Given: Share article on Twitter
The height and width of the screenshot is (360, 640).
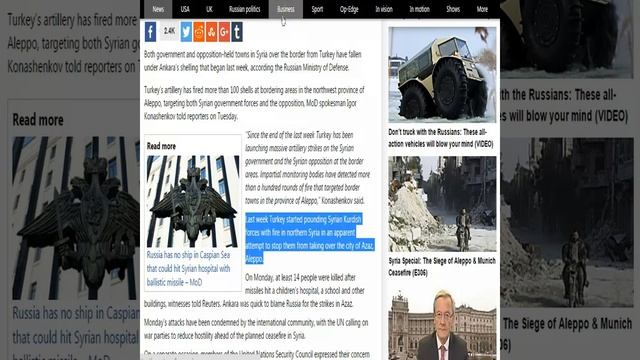Looking at the screenshot, I should pos(186,31).
